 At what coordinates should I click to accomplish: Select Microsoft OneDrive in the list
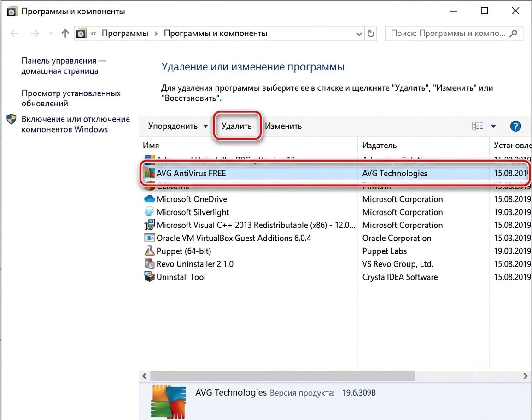[192, 199]
